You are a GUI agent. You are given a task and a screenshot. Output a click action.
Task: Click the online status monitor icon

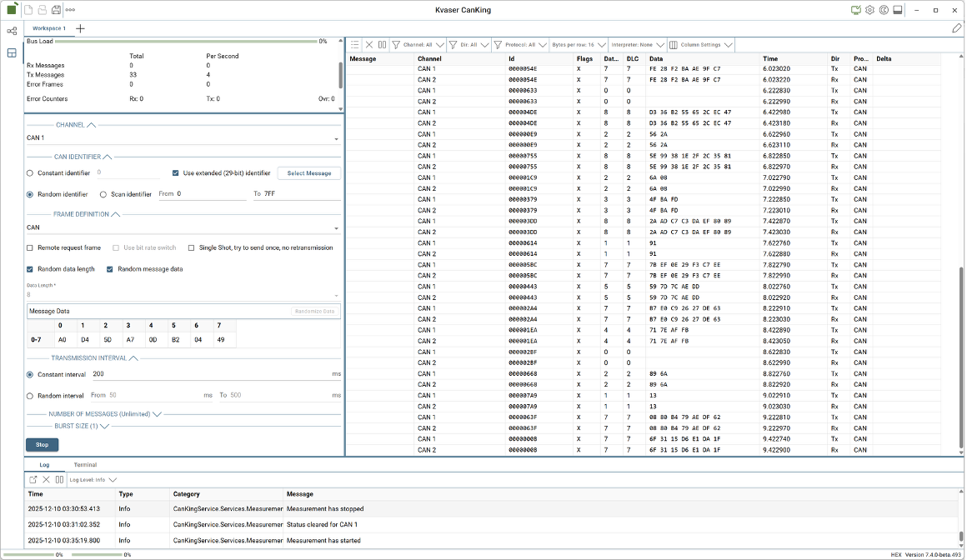pos(855,10)
